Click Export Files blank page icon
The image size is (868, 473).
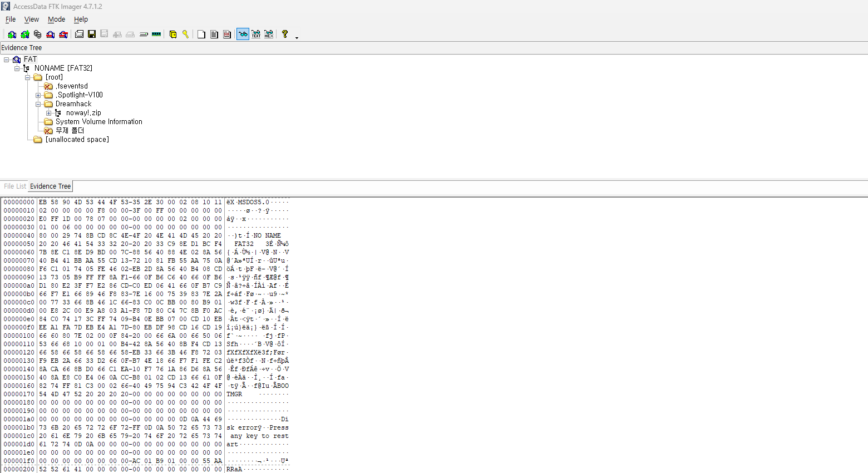pos(201,35)
